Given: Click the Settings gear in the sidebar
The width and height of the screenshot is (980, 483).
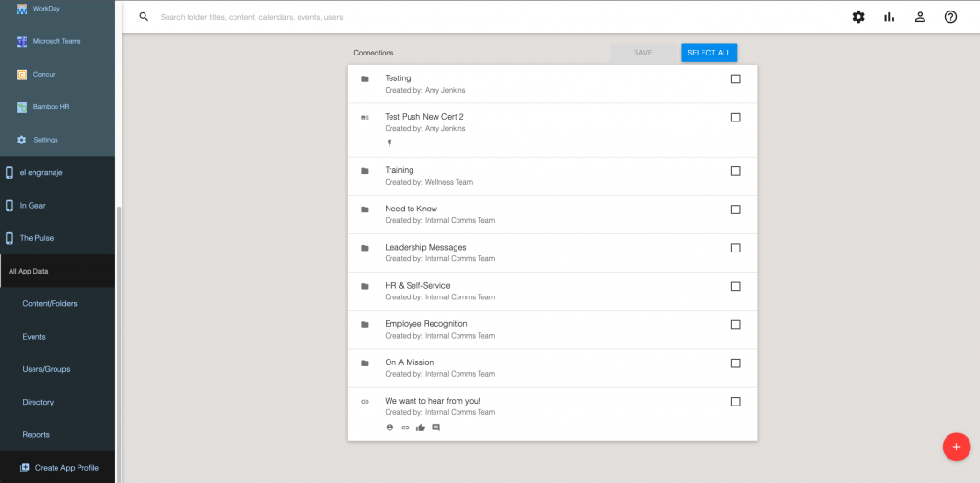Looking at the screenshot, I should coord(22,140).
